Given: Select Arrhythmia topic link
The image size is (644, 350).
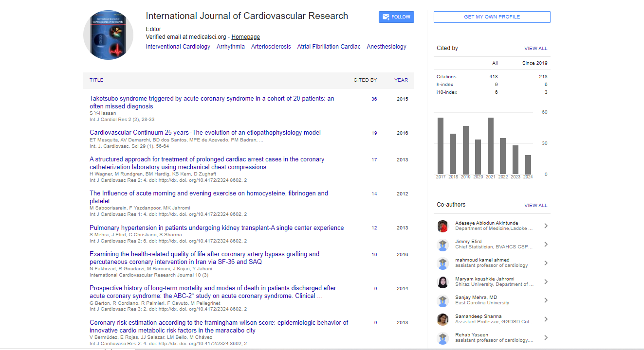Looking at the screenshot, I should coord(231,47).
